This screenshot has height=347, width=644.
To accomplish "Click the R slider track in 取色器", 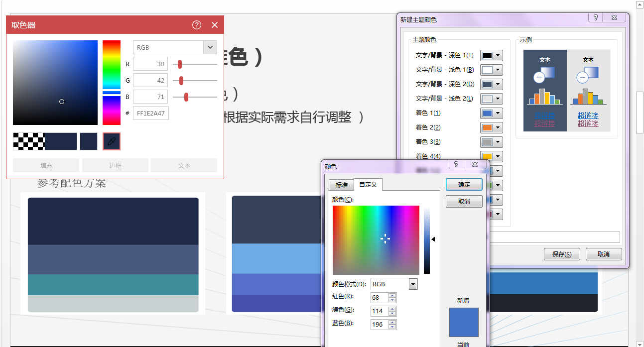I will [195, 64].
